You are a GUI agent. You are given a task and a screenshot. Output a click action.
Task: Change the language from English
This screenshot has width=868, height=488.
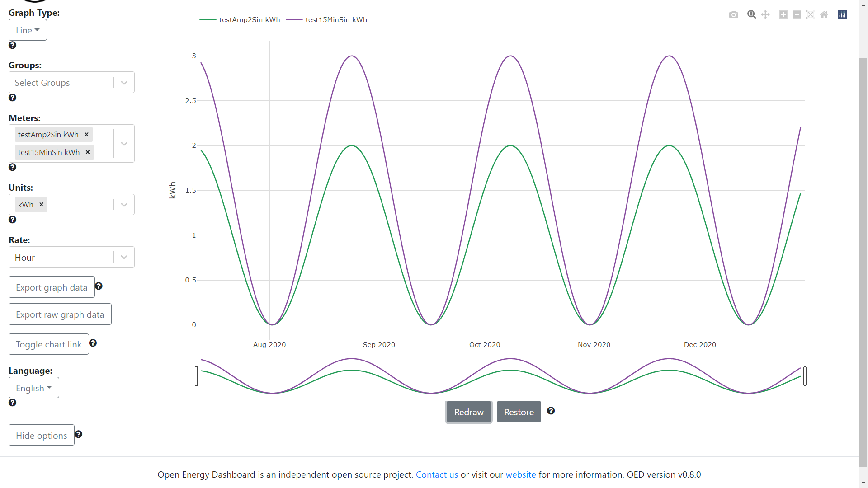click(x=33, y=387)
